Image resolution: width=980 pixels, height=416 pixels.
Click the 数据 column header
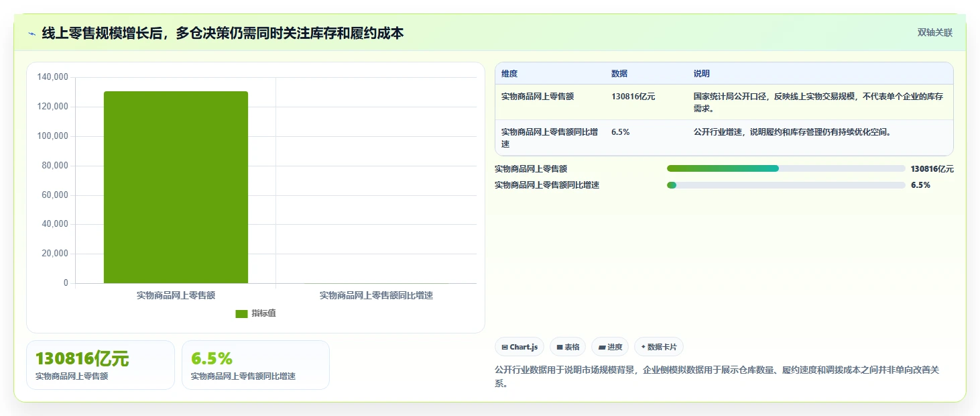619,74
